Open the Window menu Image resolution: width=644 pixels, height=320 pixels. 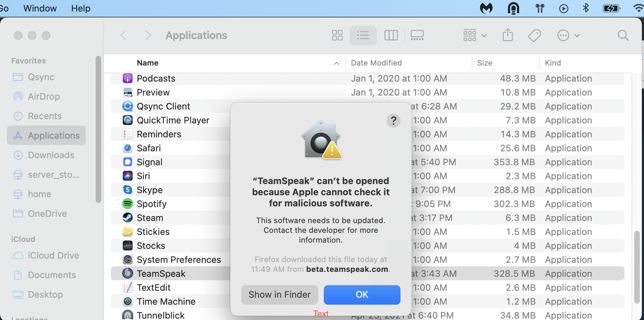click(x=40, y=8)
